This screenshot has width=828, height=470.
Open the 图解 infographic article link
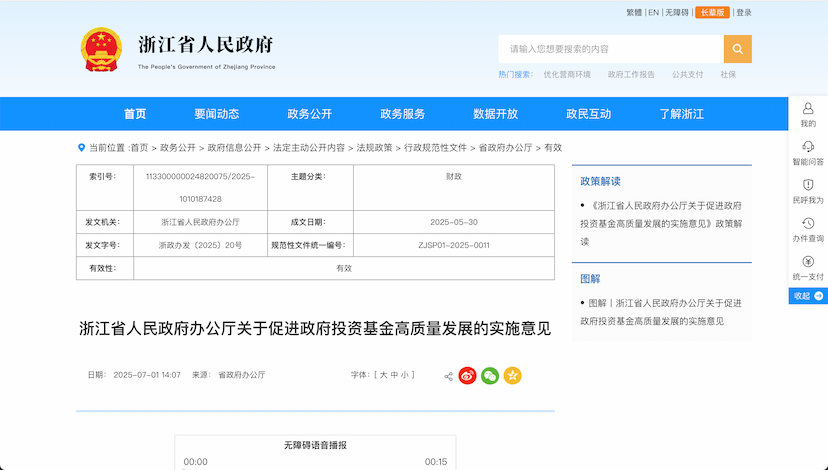coord(661,312)
